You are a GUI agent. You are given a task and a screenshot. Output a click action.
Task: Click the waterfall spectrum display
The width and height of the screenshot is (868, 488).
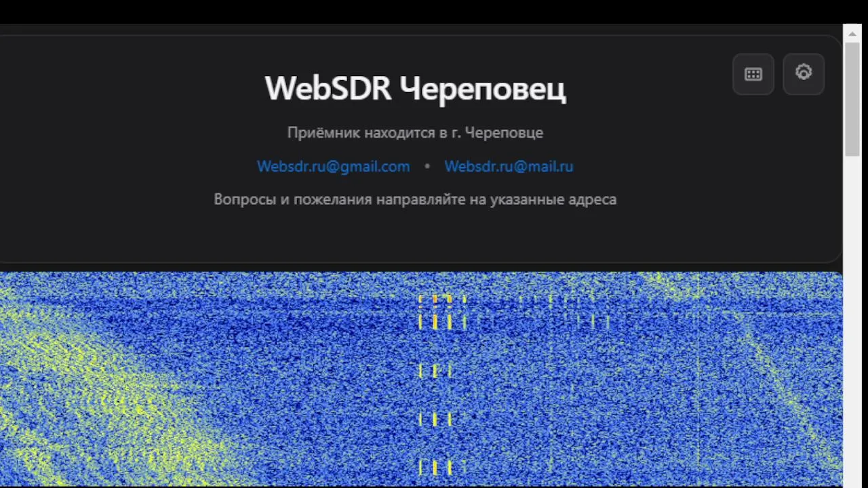421,379
